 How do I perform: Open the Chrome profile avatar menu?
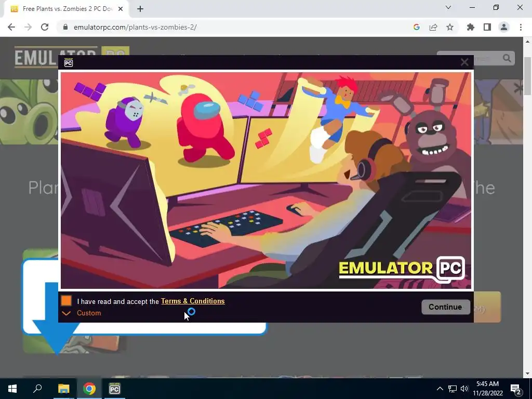pos(504,27)
